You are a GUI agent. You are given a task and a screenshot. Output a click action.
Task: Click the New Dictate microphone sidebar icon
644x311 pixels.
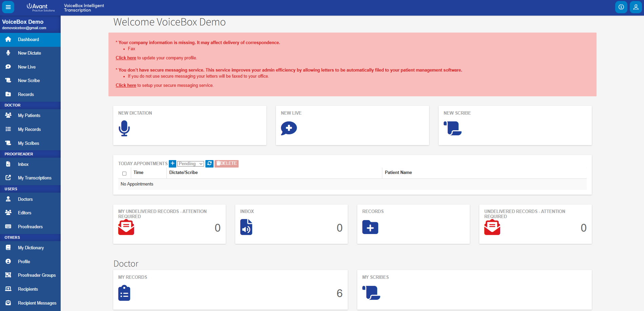pos(8,53)
